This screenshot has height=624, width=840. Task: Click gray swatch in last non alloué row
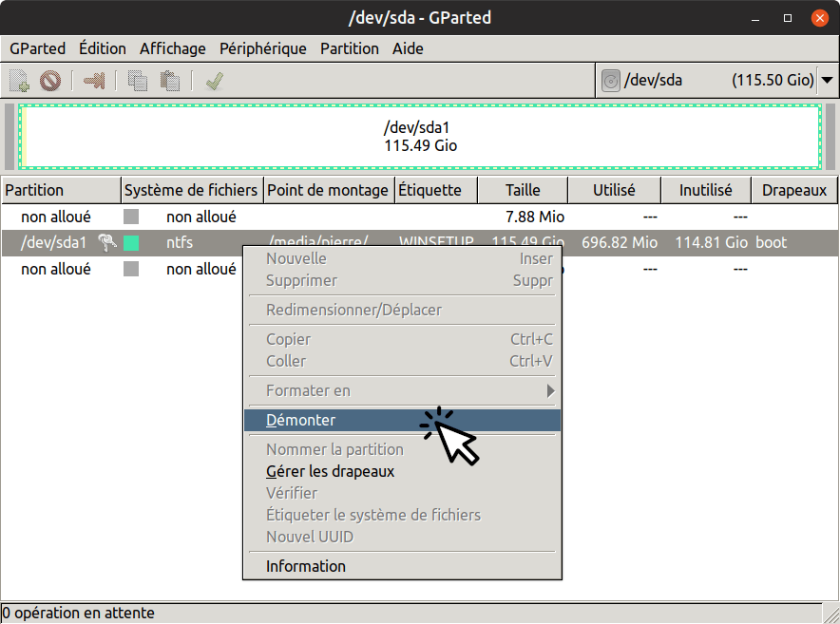(131, 269)
